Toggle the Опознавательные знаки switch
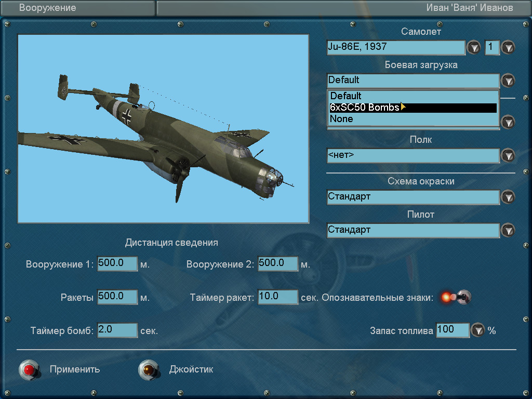This screenshot has width=532, height=399. pyautogui.click(x=456, y=297)
